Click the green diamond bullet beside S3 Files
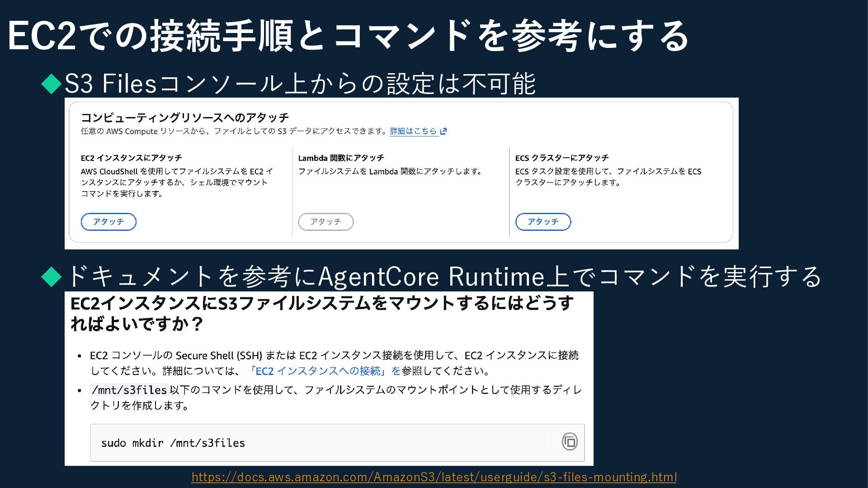 (51, 84)
